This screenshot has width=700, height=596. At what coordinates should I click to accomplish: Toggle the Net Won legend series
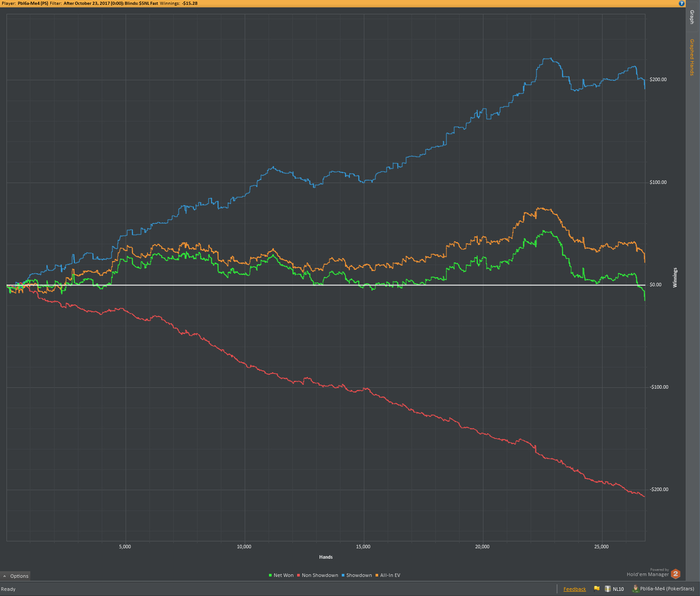pos(281,575)
